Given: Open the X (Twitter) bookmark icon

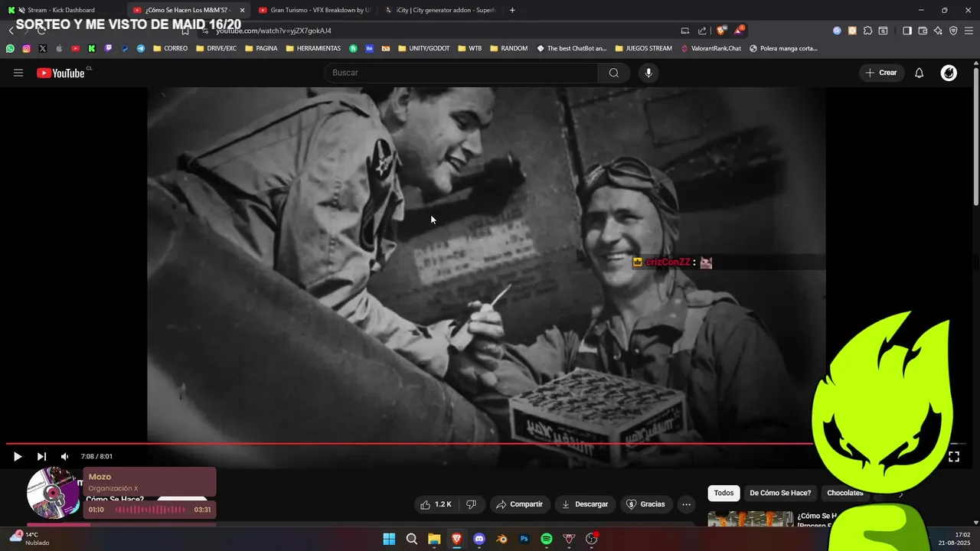Looking at the screenshot, I should 42,48.
